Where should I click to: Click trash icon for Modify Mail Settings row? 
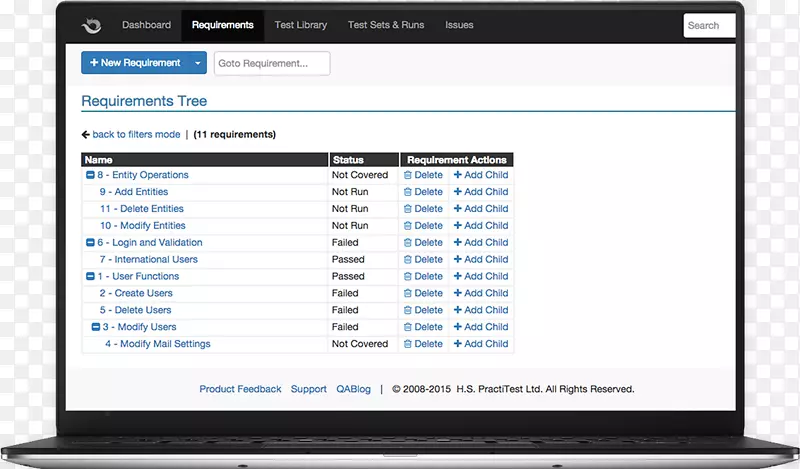[408, 344]
